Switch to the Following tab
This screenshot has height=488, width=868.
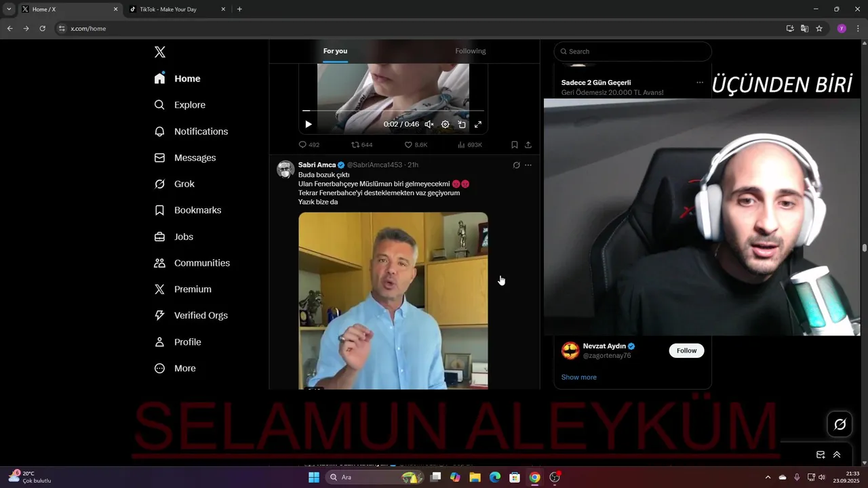point(471,52)
